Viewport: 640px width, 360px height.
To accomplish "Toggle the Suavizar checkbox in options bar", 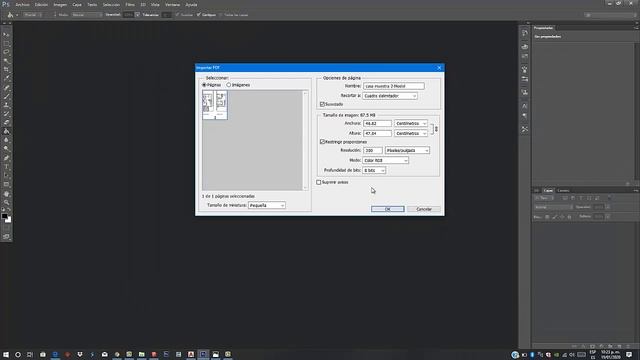I will pyautogui.click(x=177, y=15).
